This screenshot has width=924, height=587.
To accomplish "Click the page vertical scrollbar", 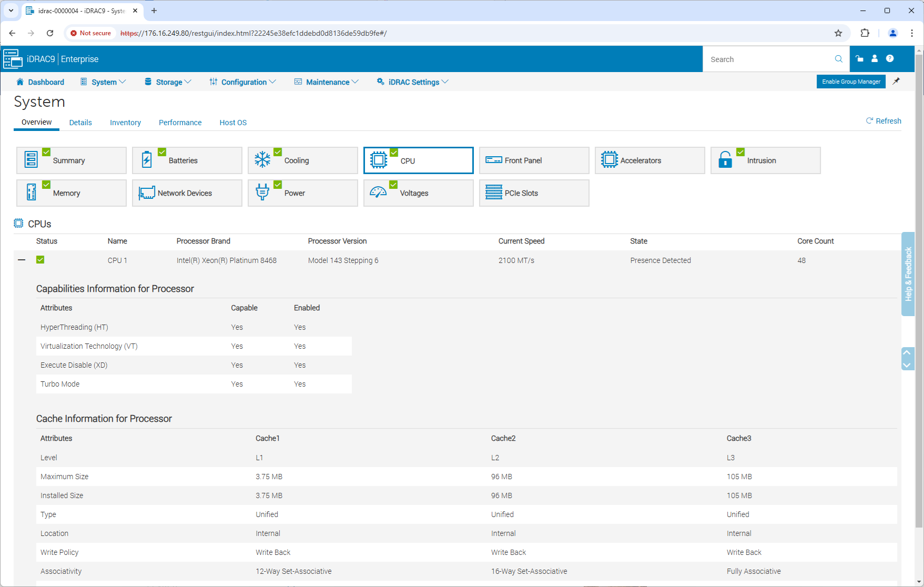I will pyautogui.click(x=919, y=290).
